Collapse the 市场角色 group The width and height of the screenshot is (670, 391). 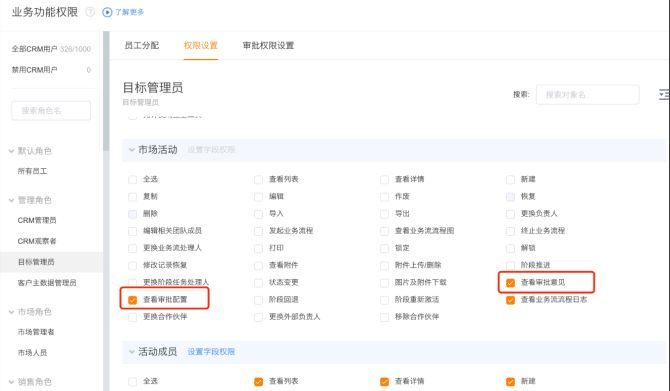(x=12, y=312)
